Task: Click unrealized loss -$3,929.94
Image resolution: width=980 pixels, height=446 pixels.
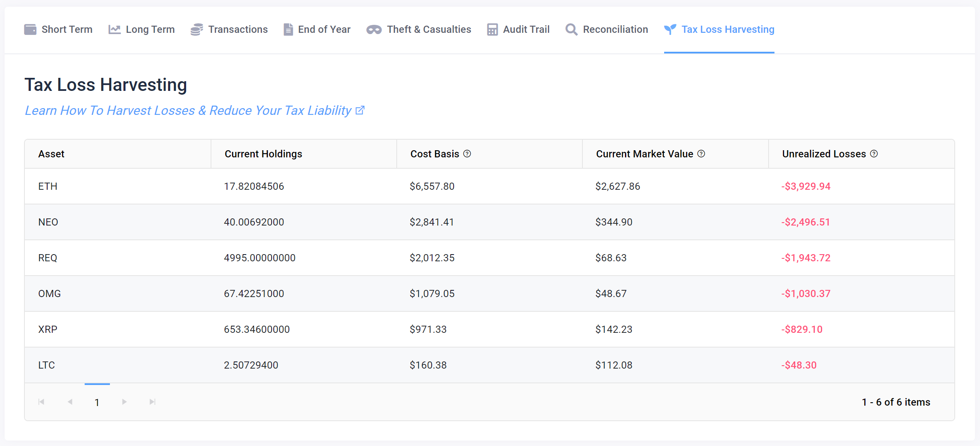Action: 806,186
